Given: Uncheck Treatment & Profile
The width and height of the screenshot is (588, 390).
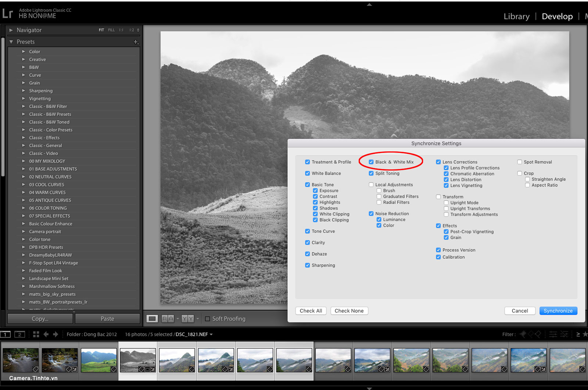Looking at the screenshot, I should click(308, 162).
